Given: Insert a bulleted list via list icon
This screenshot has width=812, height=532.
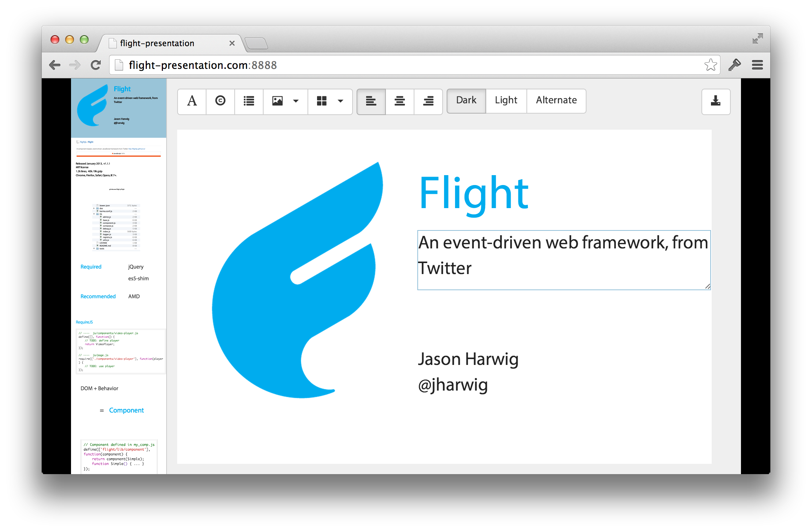Looking at the screenshot, I should 249,101.
